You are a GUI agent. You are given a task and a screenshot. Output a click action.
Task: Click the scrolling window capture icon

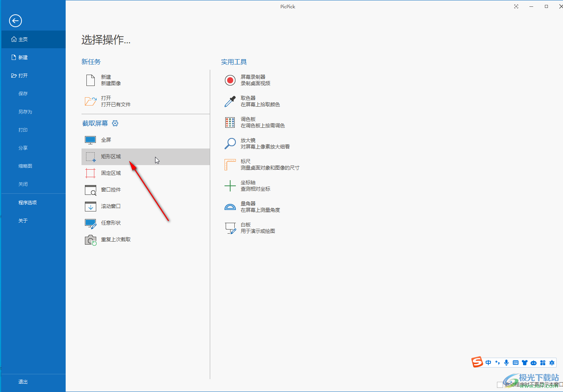pyautogui.click(x=91, y=207)
